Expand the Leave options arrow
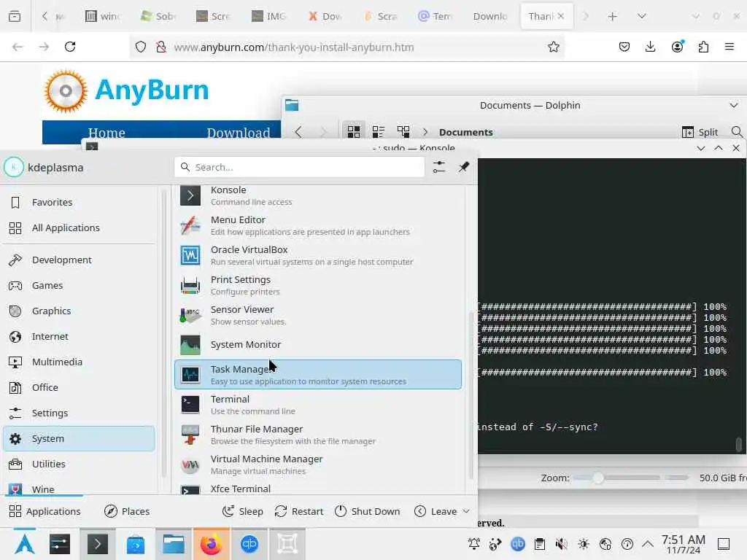This screenshot has height=560, width=747. click(466, 511)
